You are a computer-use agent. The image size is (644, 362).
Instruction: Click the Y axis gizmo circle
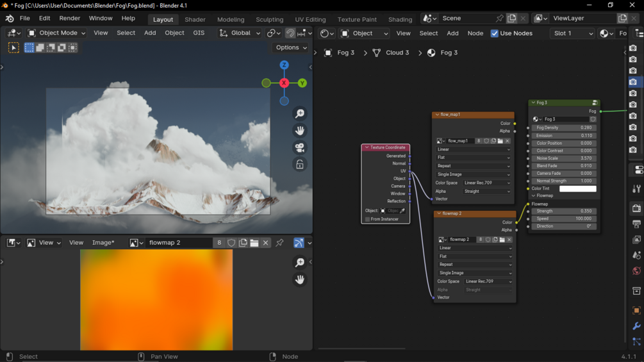coord(302,83)
